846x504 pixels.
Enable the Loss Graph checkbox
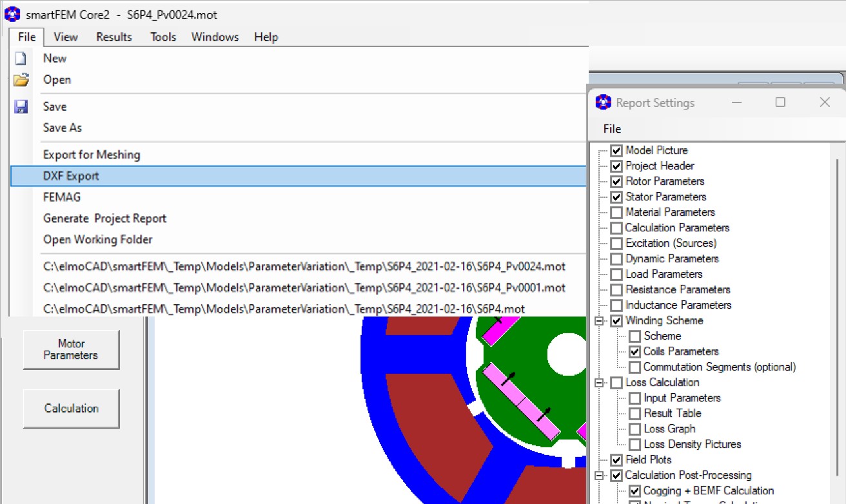[x=634, y=429]
